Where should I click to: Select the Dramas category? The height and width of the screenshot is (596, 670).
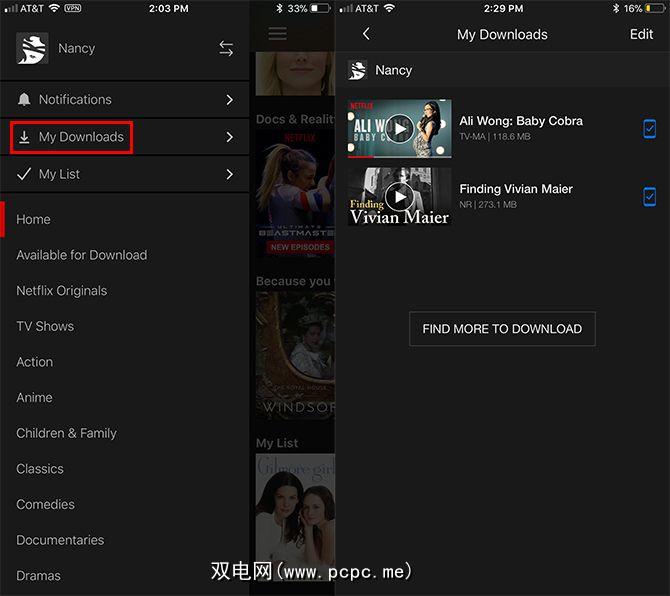38,575
